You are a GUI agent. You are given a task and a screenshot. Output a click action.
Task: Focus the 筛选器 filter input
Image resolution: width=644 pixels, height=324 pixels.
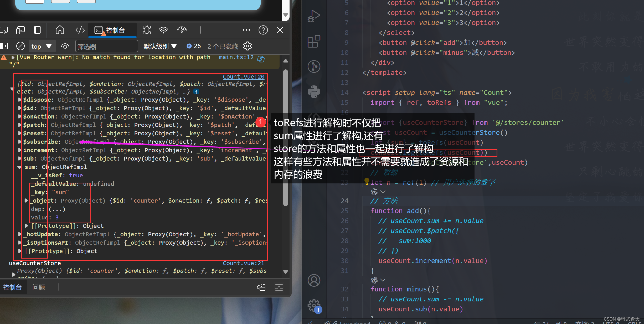pos(106,47)
